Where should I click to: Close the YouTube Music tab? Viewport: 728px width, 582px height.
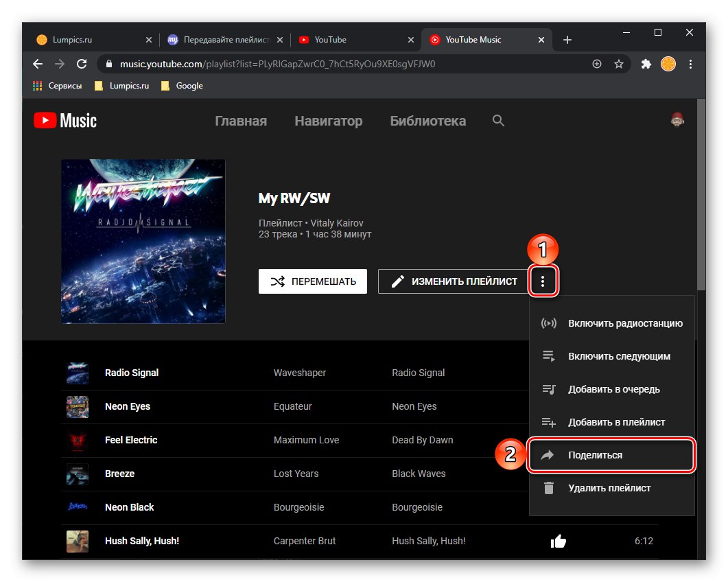[541, 40]
